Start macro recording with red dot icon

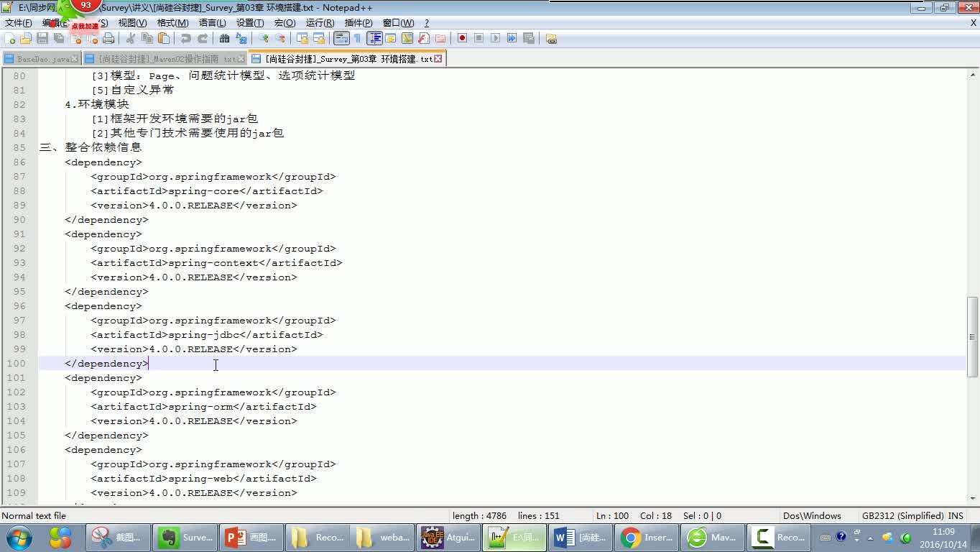click(463, 39)
